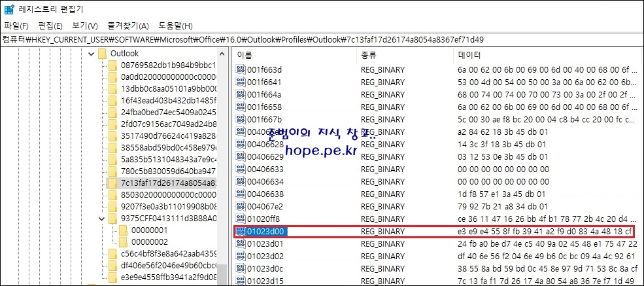Select subkey 00000001

point(149,230)
